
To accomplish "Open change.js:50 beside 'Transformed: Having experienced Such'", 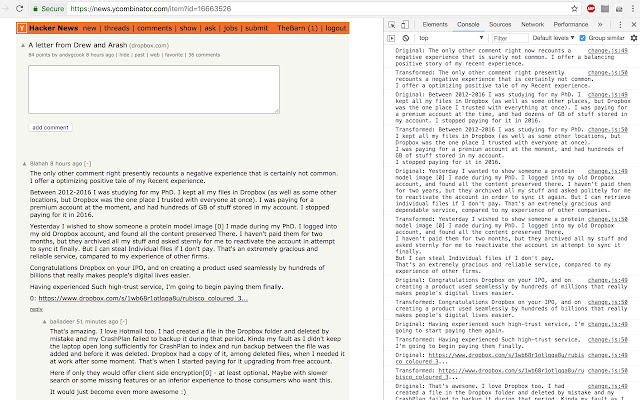I will [x=608, y=340].
